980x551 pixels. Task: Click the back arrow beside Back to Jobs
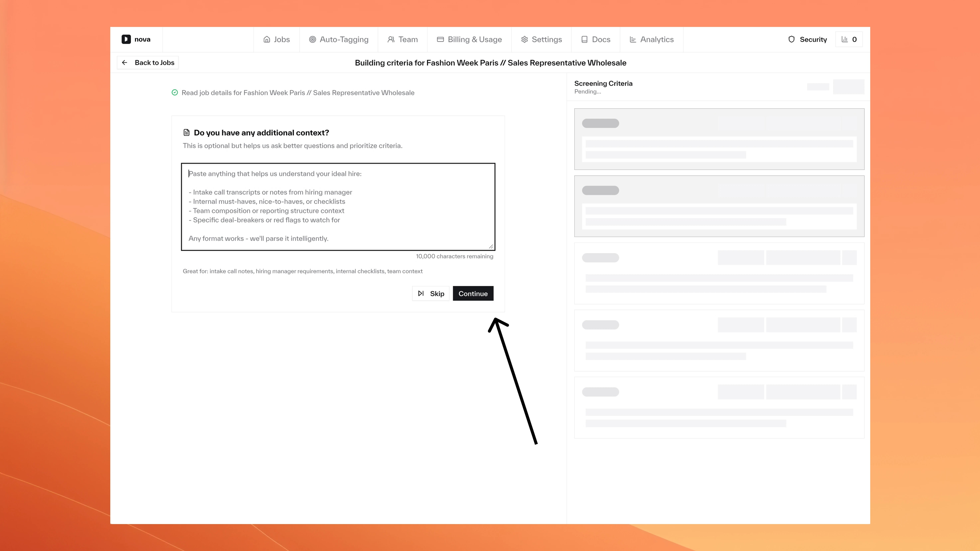tap(125, 62)
